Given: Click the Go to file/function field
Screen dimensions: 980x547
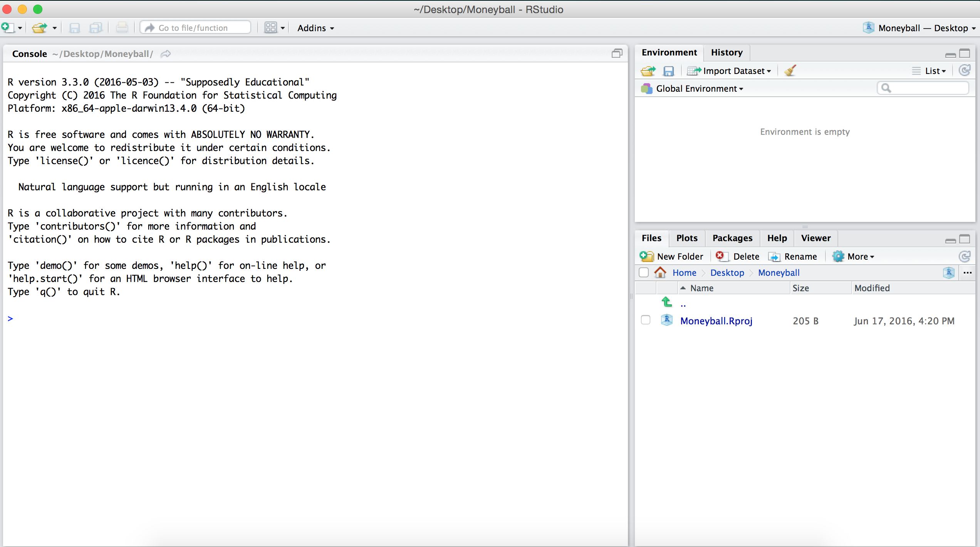Looking at the screenshot, I should point(196,28).
